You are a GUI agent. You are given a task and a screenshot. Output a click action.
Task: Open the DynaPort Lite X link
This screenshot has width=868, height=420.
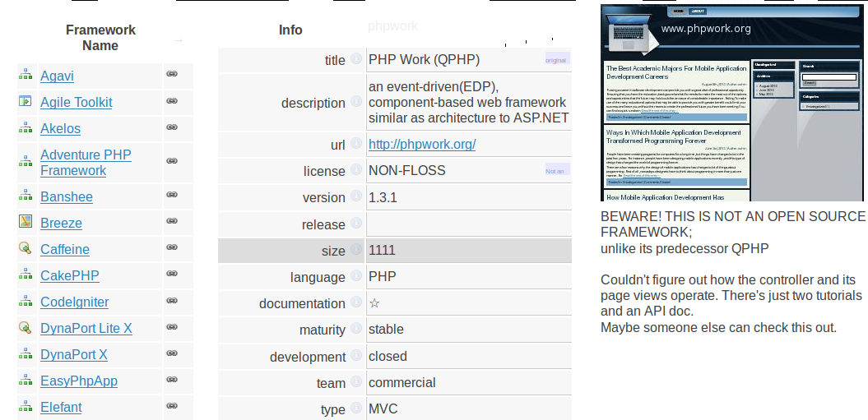pyautogui.click(x=86, y=328)
